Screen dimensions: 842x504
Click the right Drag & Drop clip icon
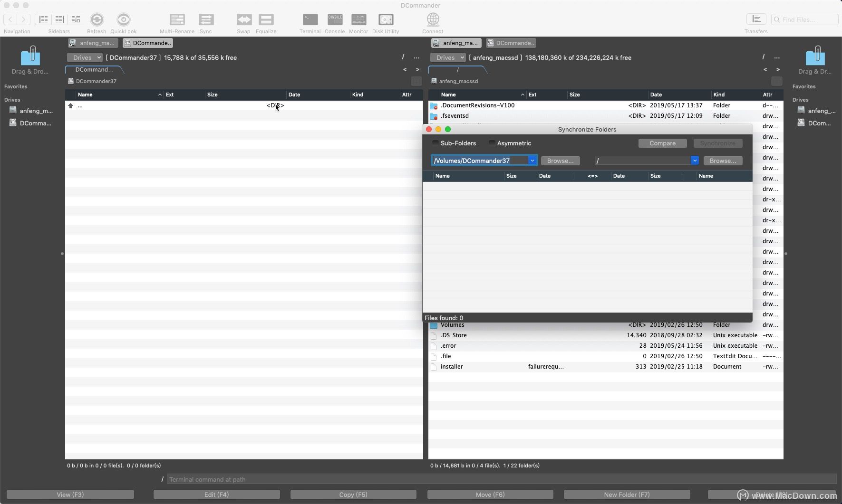point(815,56)
